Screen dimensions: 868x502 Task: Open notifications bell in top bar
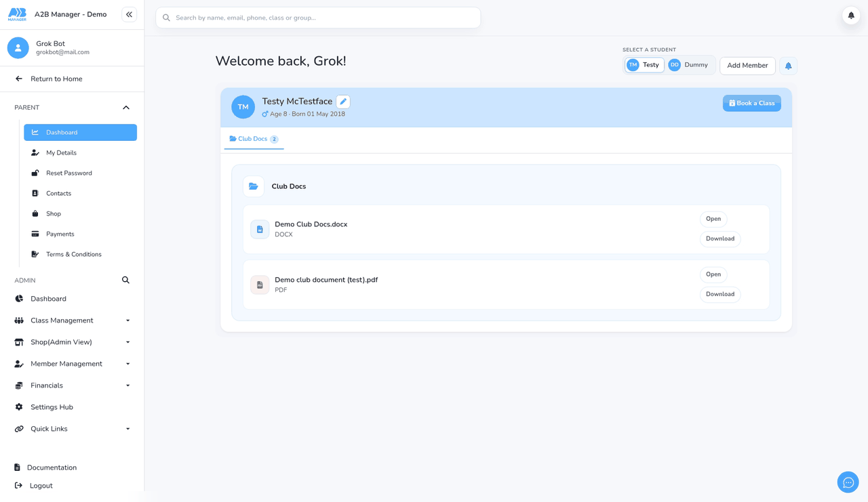851,16
